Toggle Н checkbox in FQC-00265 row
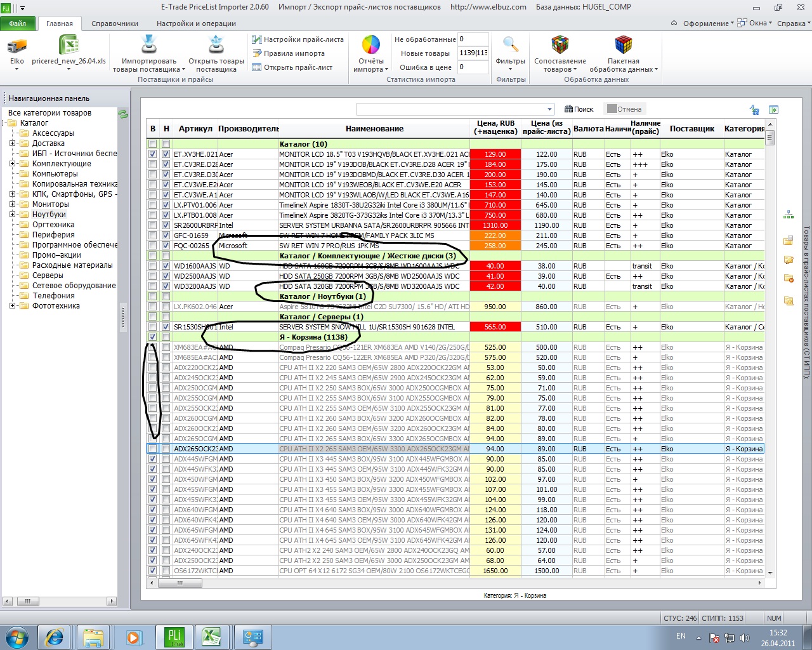The image size is (812, 650). point(166,246)
